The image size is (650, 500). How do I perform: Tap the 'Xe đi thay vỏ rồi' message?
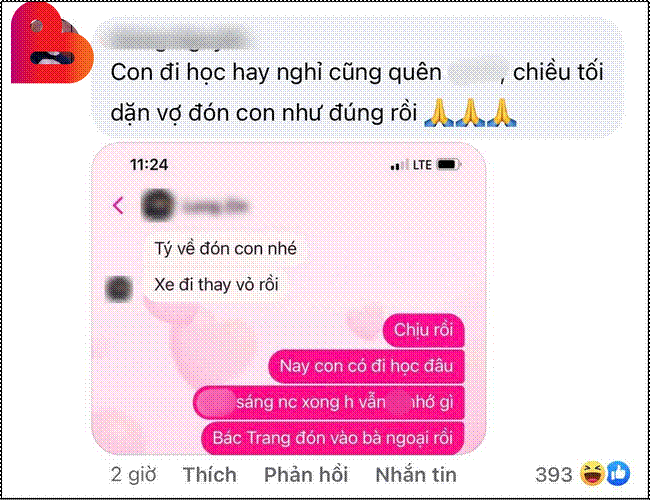[x=216, y=285]
